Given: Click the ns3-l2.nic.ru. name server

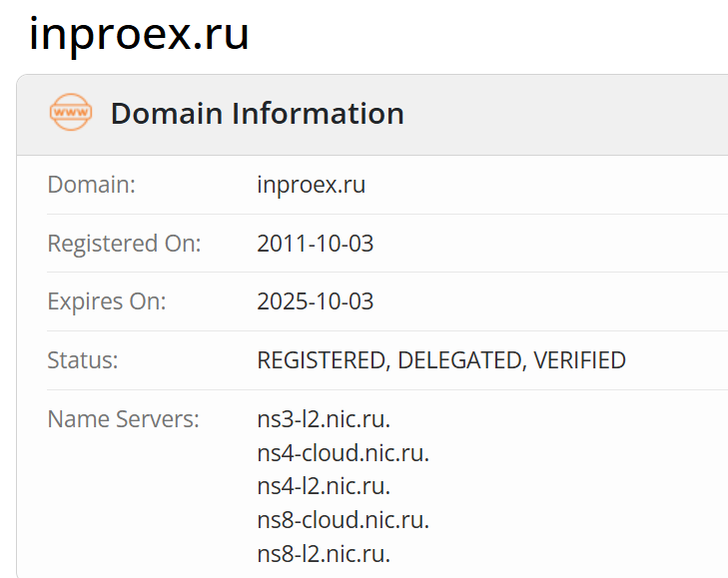Looking at the screenshot, I should (324, 419).
